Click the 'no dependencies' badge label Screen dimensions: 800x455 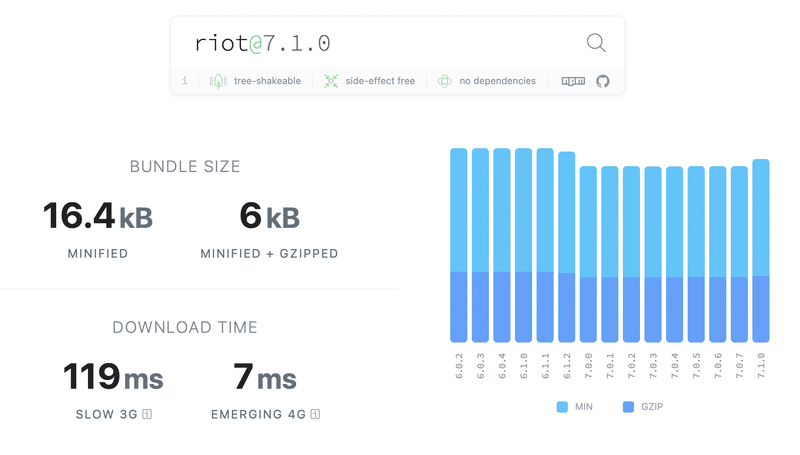(497, 81)
